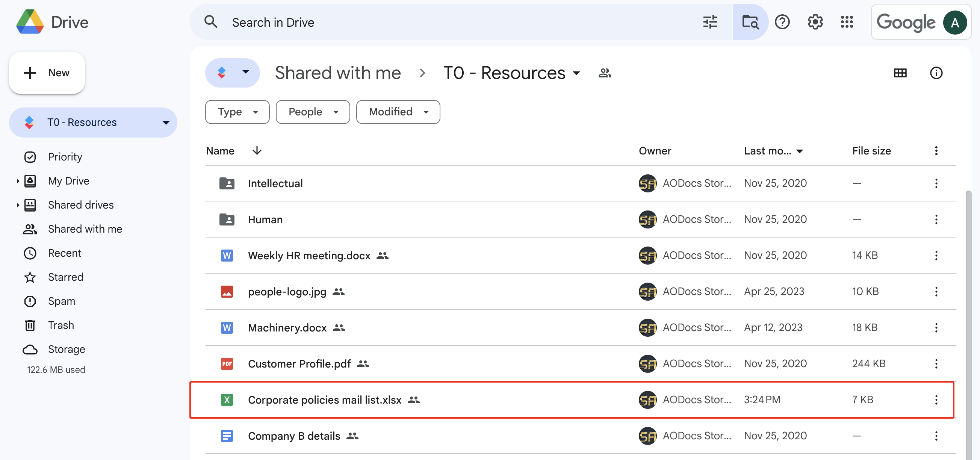Open more actions for Machinery.docx
The height and width of the screenshot is (460, 980).
pos(936,328)
